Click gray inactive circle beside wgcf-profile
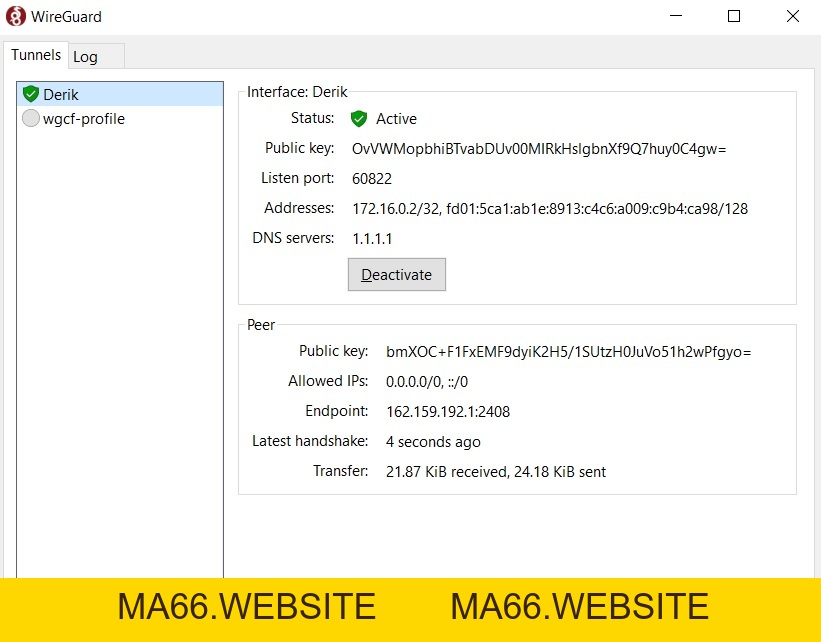Image resolution: width=821 pixels, height=642 pixels. [31, 118]
